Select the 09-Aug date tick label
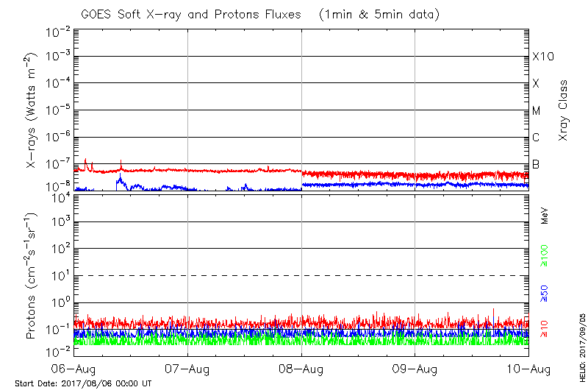The image size is (588, 390). tap(415, 368)
